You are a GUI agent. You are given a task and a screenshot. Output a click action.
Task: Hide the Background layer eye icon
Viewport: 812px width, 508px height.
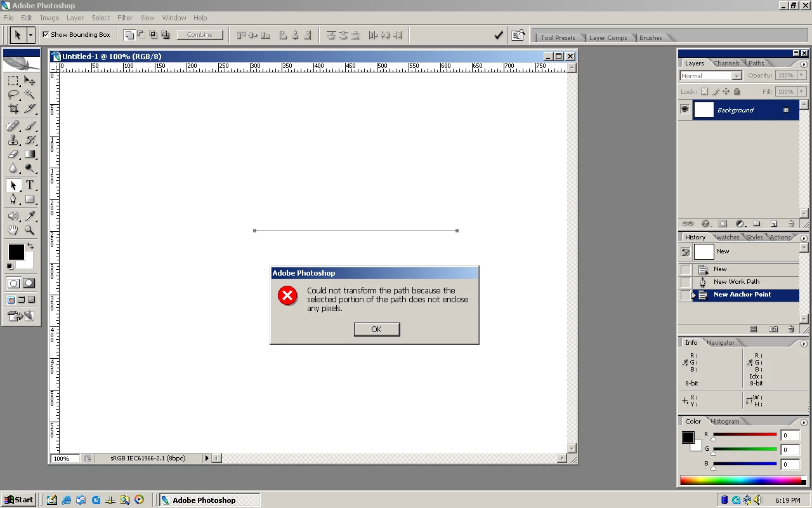click(684, 110)
